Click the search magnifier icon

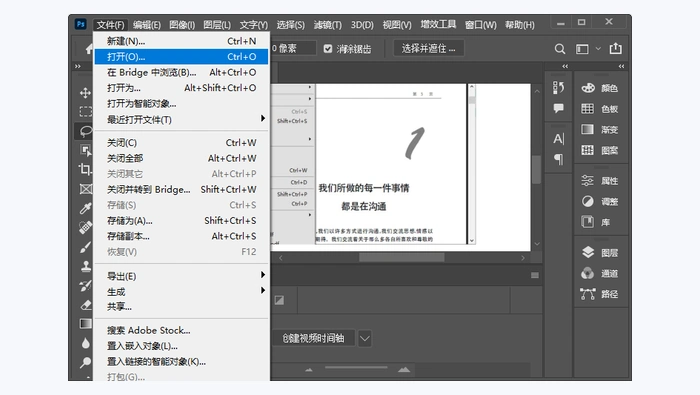click(559, 49)
